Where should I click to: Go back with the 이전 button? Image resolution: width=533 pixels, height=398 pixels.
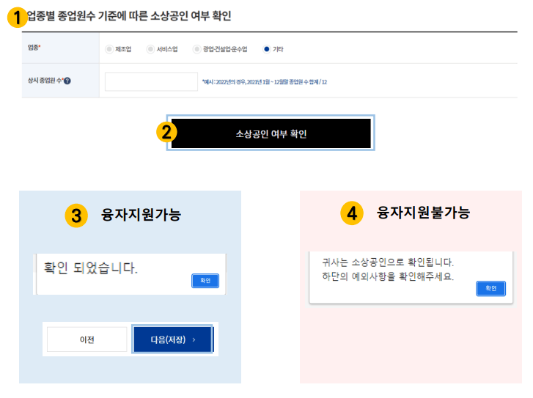click(x=87, y=340)
